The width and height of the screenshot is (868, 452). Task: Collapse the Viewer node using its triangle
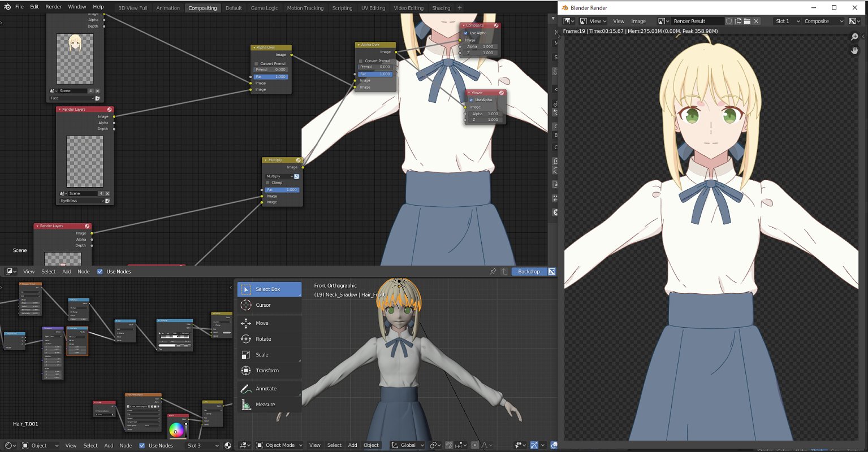pyautogui.click(x=468, y=92)
